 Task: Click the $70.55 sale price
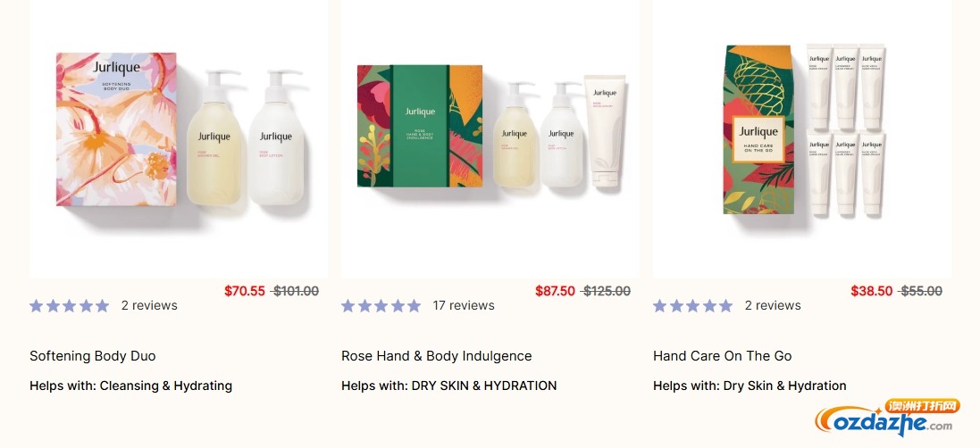245,291
